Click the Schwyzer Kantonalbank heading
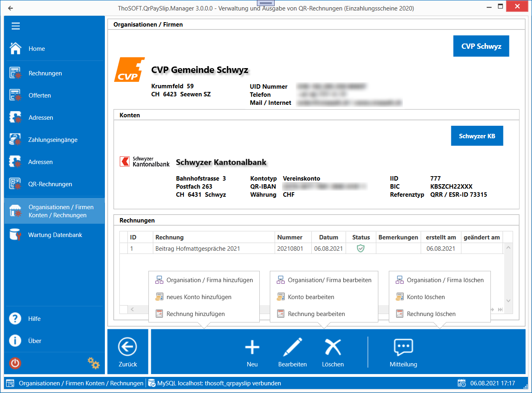This screenshot has height=393, width=532. click(x=221, y=162)
